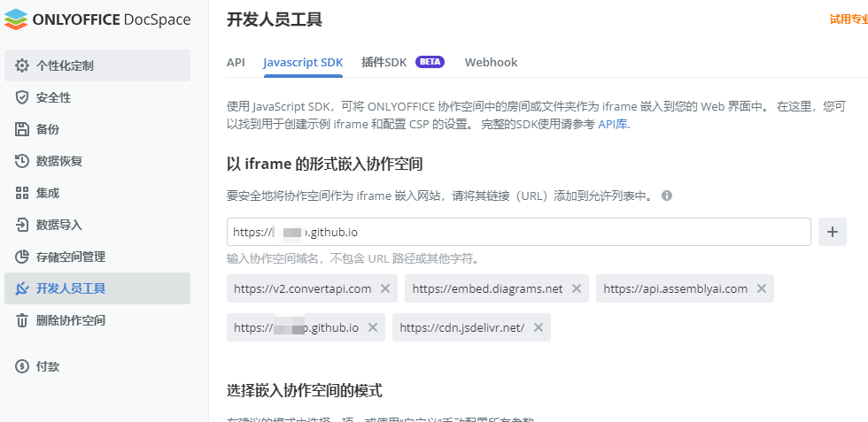Click the grid icon beside 集成
Image resolution: width=868 pixels, height=422 pixels.
point(21,193)
